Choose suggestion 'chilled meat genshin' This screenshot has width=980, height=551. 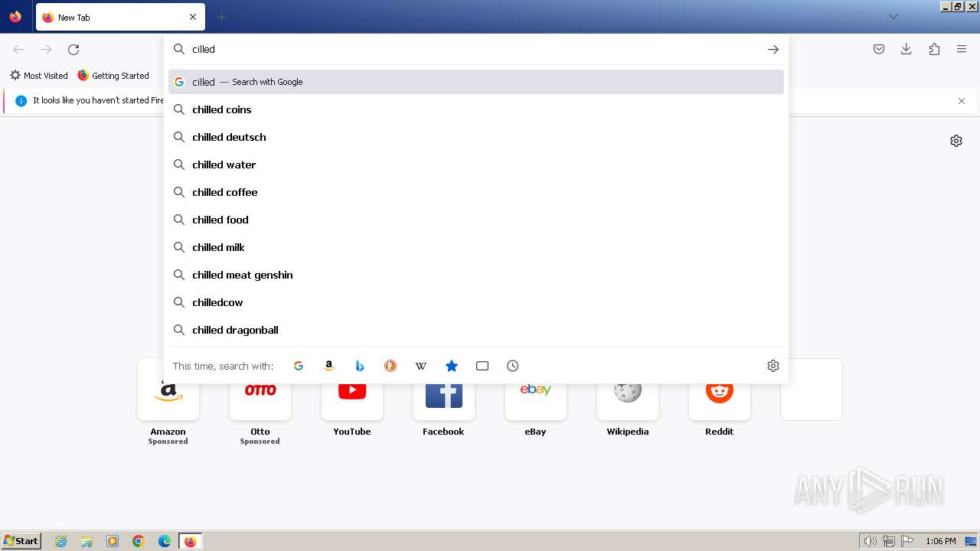(476, 275)
